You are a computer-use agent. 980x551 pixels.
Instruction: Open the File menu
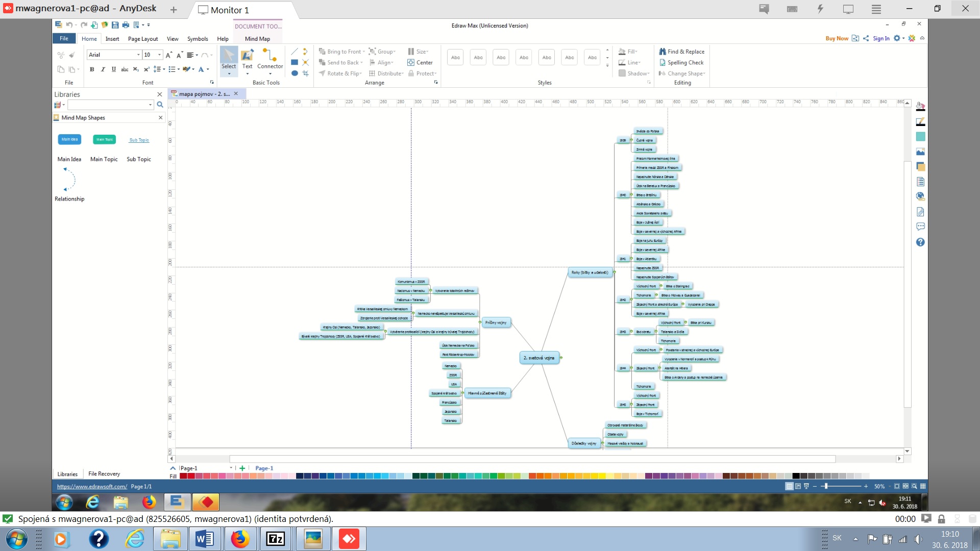tap(64, 38)
